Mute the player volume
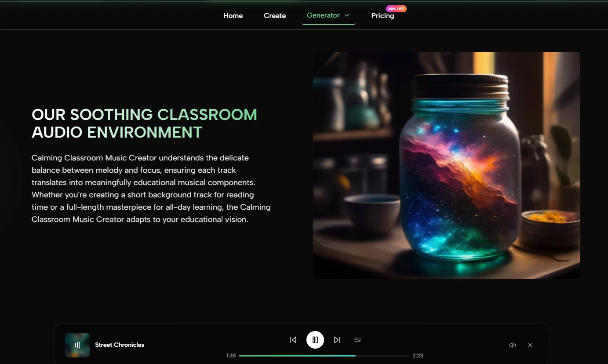 click(513, 345)
